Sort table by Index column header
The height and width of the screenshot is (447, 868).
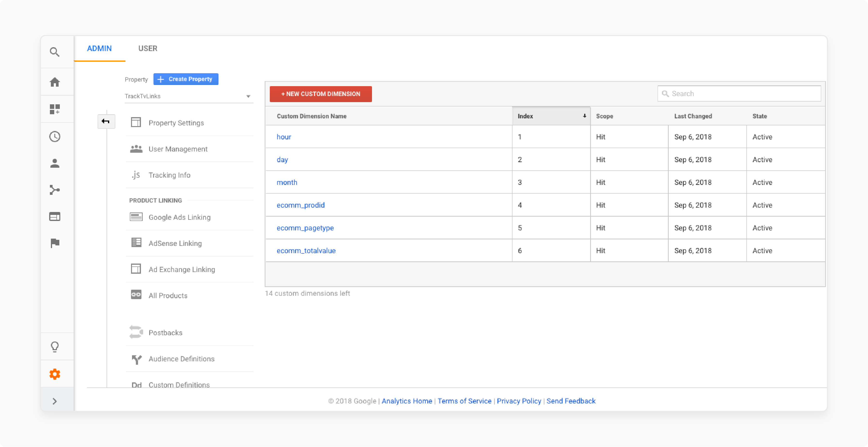[x=551, y=116]
